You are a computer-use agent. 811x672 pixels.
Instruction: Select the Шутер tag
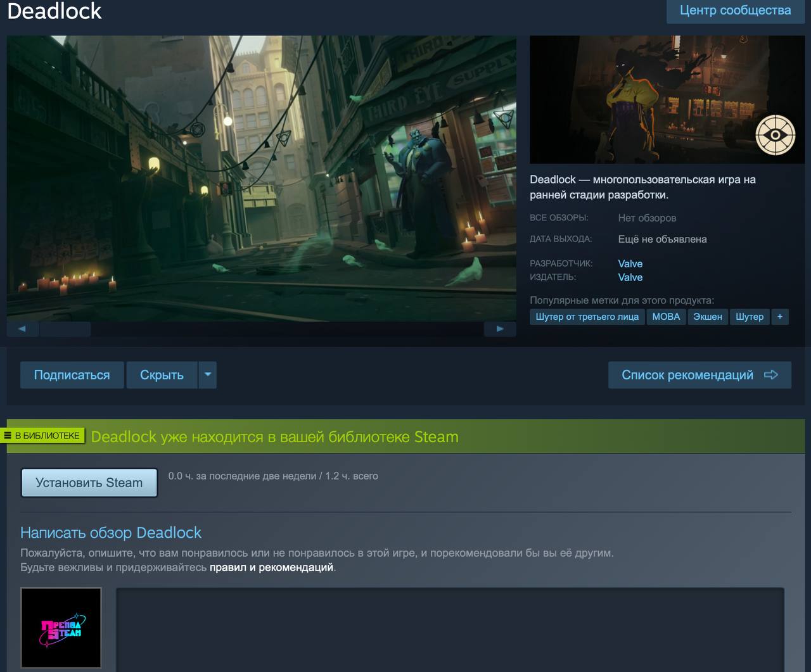point(750,317)
